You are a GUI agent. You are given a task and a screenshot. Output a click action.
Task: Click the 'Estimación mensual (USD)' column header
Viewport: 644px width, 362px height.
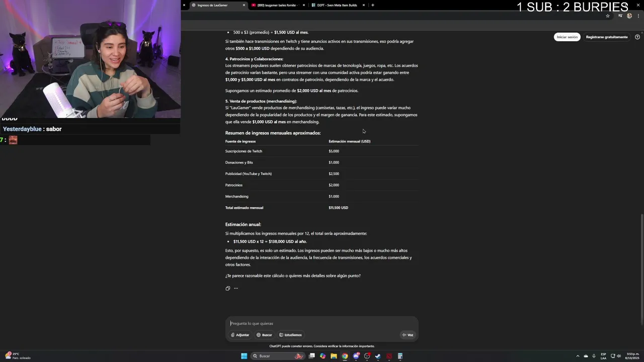(x=349, y=141)
